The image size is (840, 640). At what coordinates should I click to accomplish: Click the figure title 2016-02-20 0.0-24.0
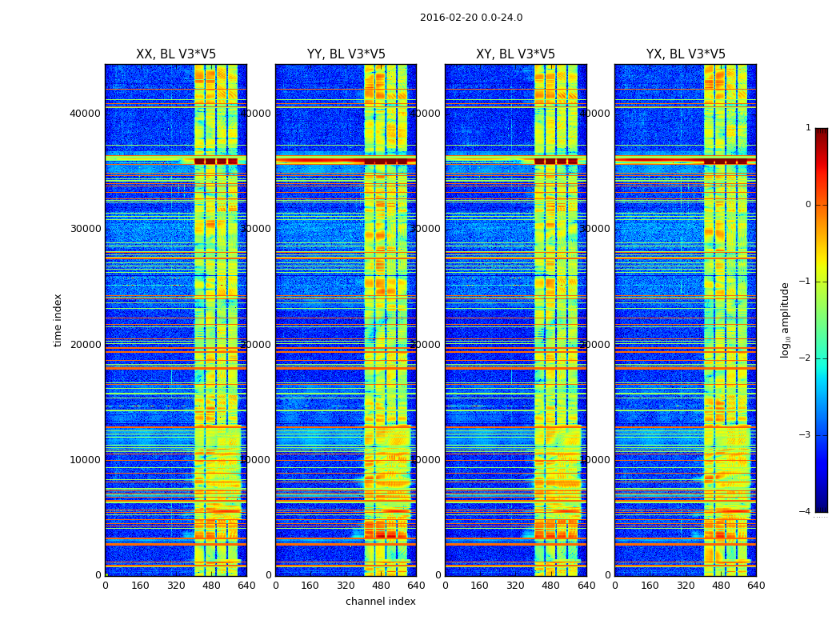coord(471,18)
